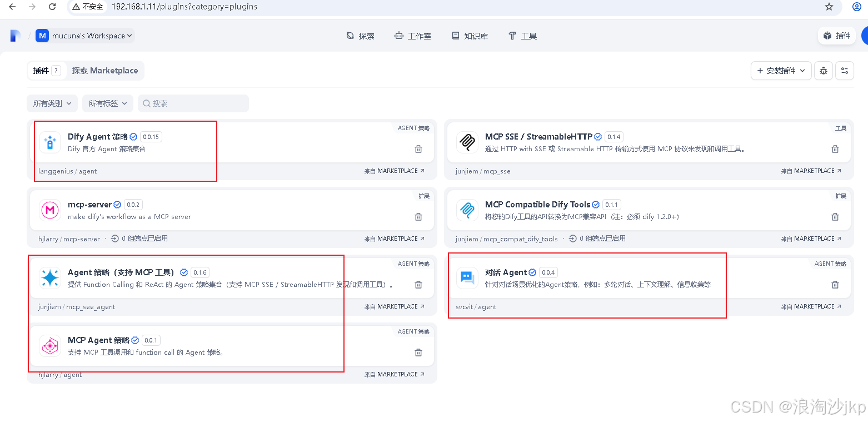Viewport: 868px width, 422px height.
Task: Delete the MCP Agent 策略 plugin
Action: pos(418,353)
